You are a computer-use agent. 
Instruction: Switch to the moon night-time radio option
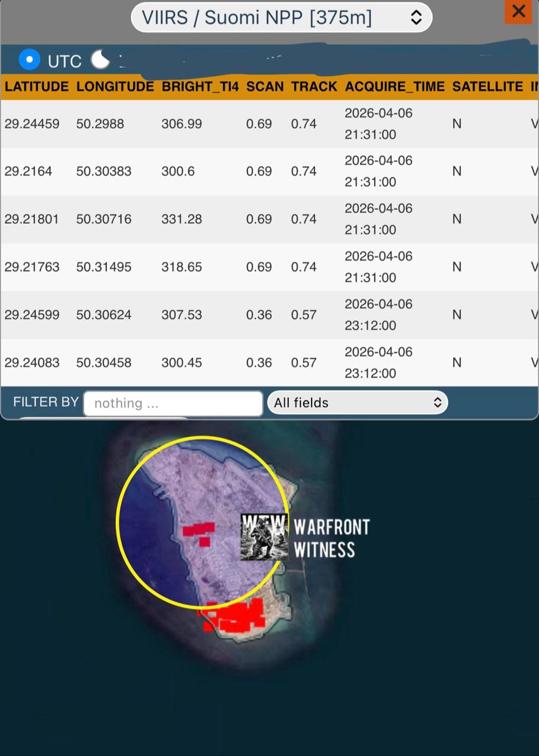tap(100, 60)
